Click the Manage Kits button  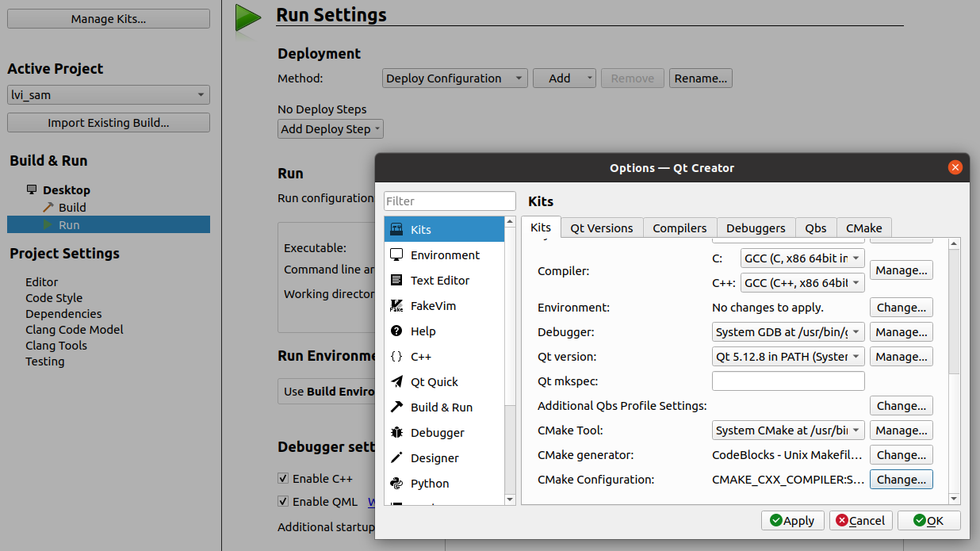pos(109,19)
